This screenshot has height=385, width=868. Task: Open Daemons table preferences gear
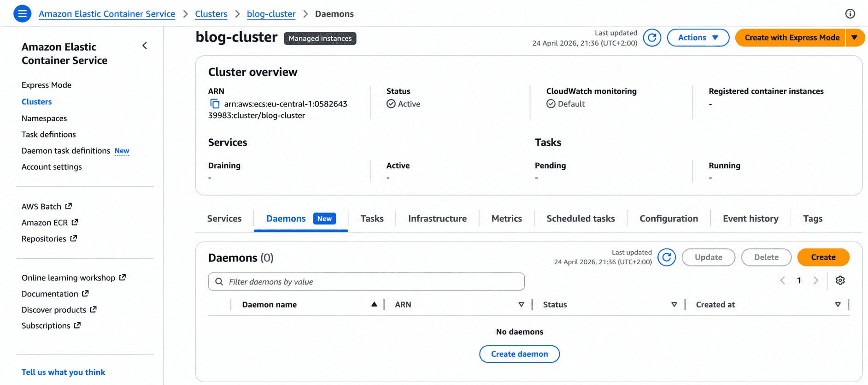tap(840, 280)
